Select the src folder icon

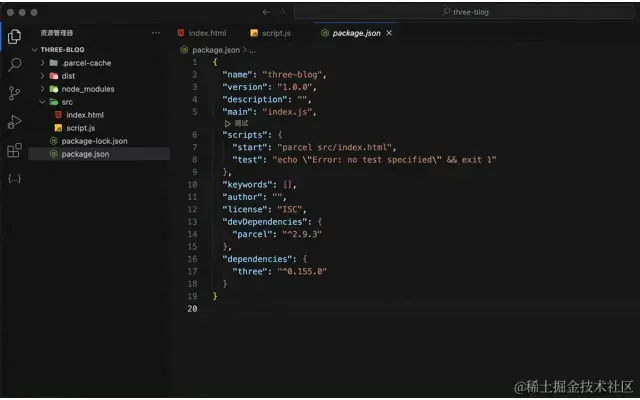53,102
